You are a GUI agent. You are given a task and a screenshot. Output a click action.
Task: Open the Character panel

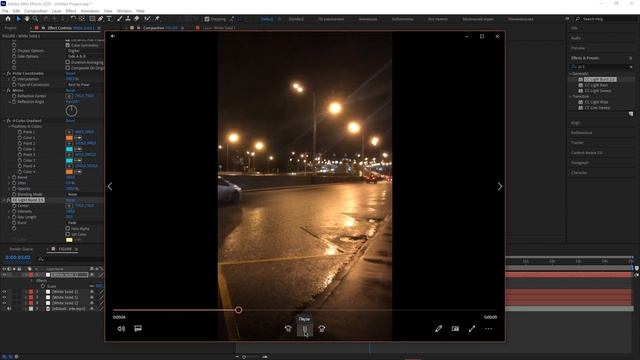click(x=579, y=173)
